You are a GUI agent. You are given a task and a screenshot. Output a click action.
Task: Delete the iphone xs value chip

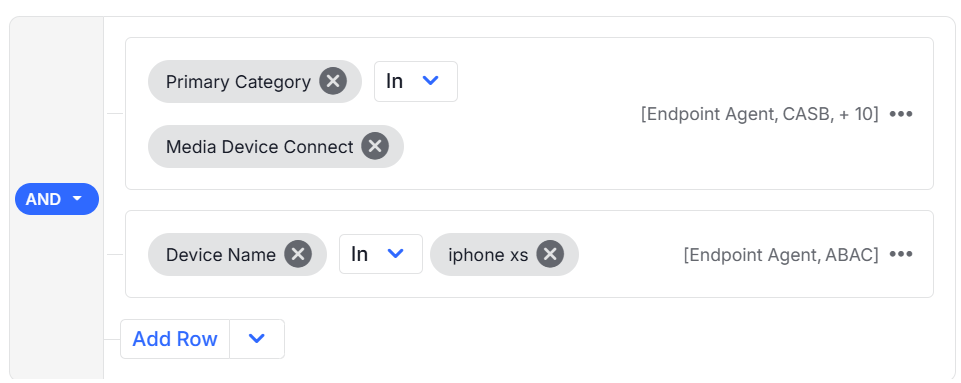tap(550, 254)
